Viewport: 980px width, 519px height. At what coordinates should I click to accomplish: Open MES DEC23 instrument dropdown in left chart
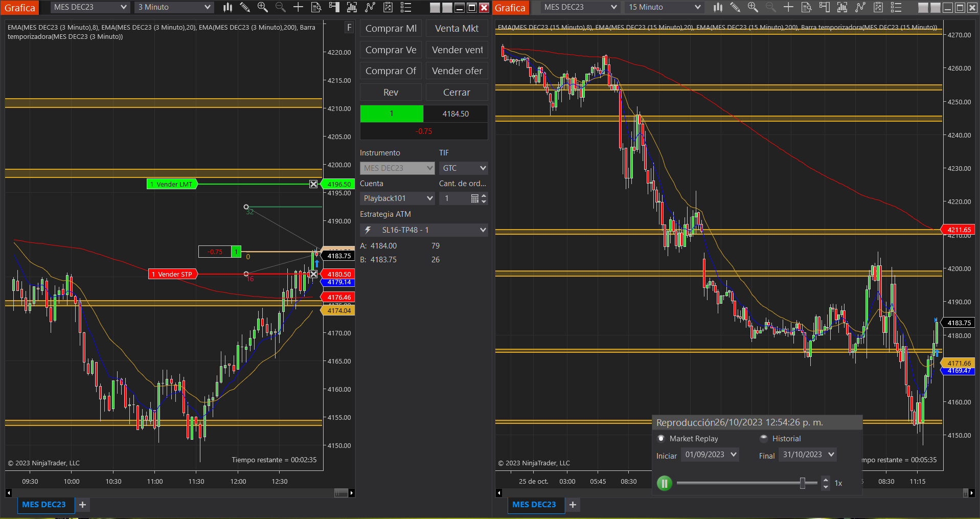90,7
